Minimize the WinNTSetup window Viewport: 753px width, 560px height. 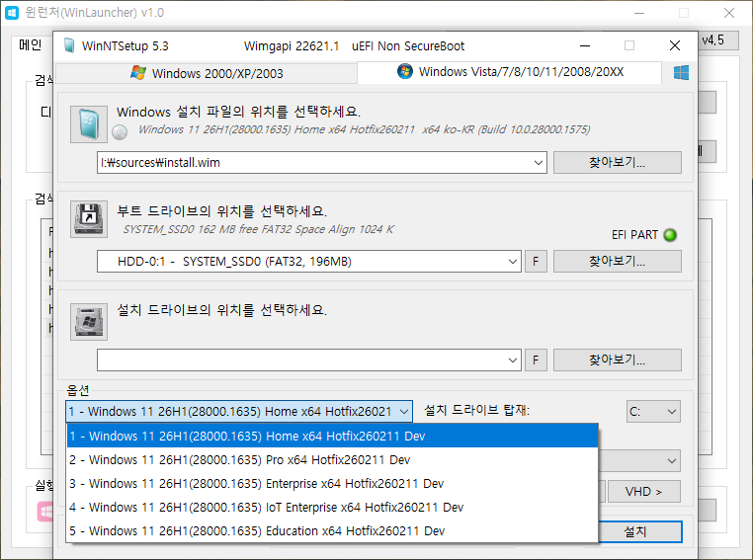[x=584, y=45]
